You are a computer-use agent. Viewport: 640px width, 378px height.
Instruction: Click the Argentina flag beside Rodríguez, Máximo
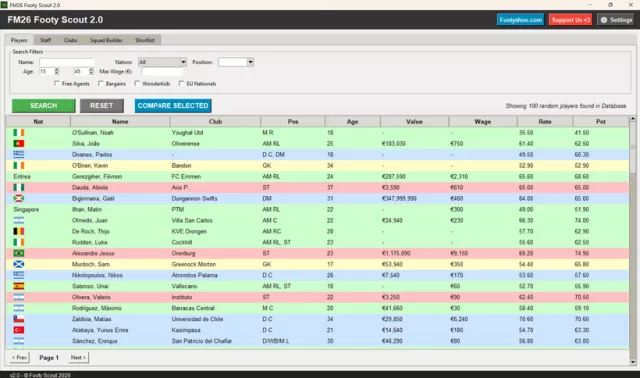[19, 308]
